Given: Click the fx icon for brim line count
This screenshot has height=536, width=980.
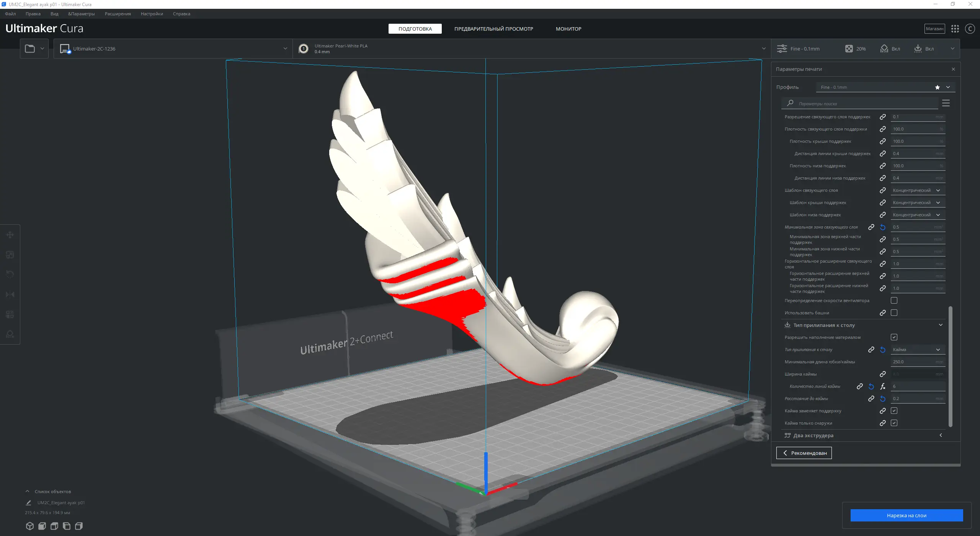Looking at the screenshot, I should point(883,386).
